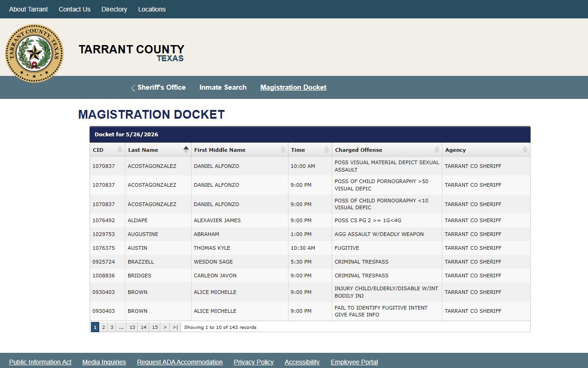
Task: Open the About Tarrant link
Action: 28,9
